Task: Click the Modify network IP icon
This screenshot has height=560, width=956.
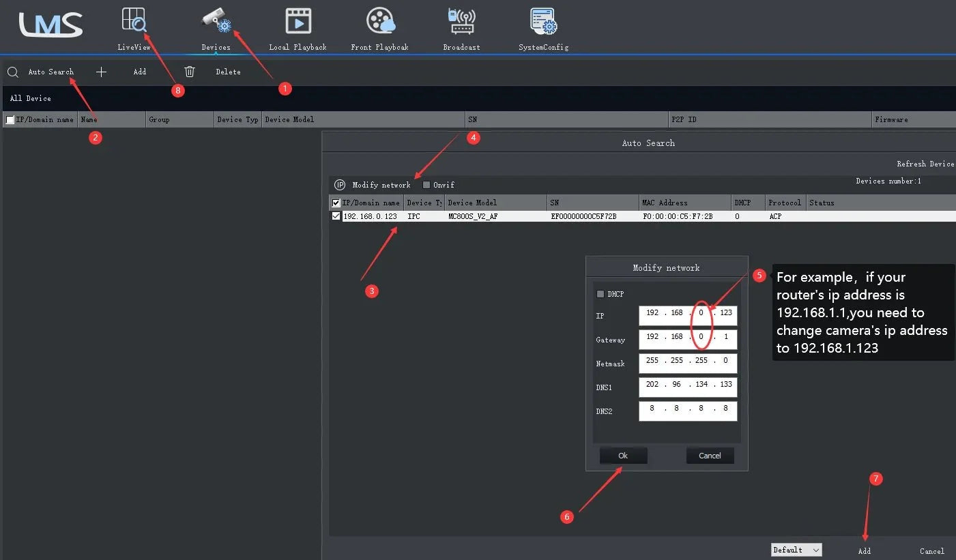Action: [340, 185]
